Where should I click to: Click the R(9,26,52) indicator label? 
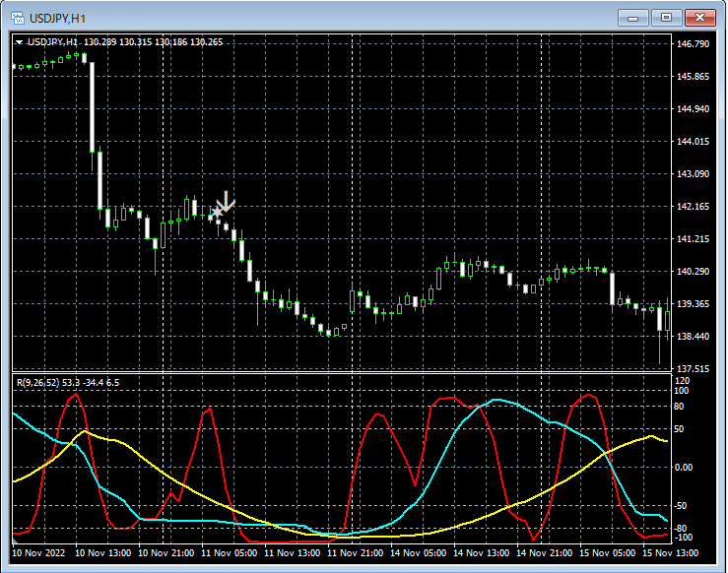coord(68,383)
